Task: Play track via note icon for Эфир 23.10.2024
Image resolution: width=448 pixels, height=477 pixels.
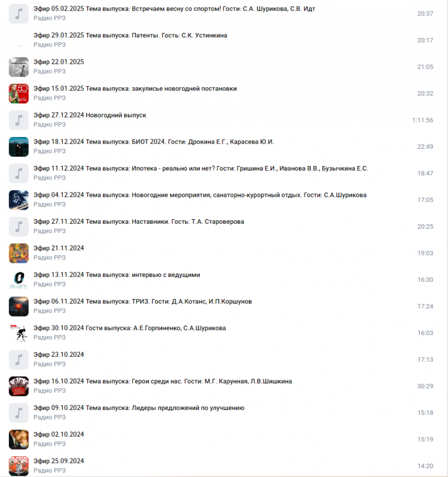Action: 18,360
